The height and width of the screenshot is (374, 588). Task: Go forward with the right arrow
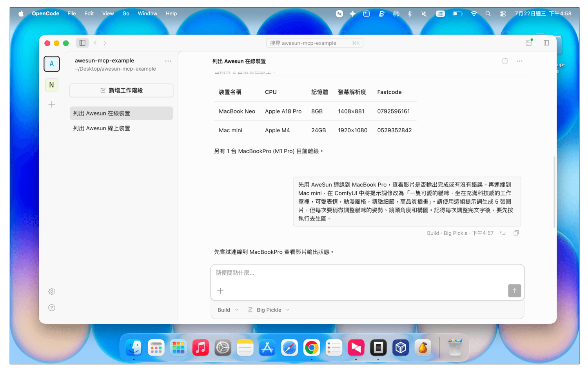105,43
